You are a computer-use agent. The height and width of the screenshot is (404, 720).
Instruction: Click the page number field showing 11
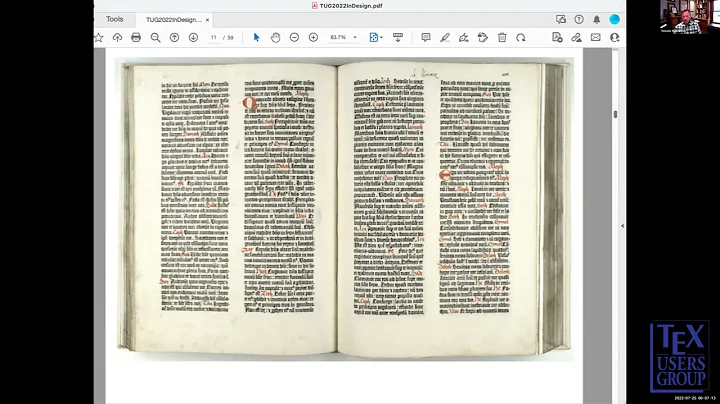click(x=214, y=38)
